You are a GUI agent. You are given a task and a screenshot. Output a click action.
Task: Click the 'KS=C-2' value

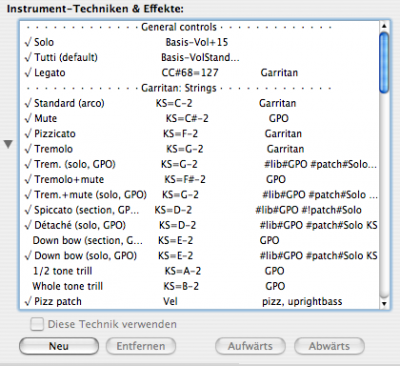174,103
